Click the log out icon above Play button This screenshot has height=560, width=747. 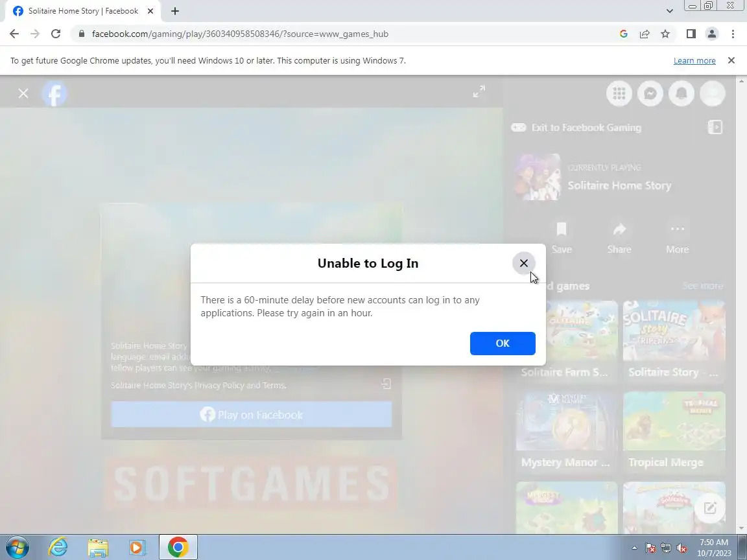point(386,384)
